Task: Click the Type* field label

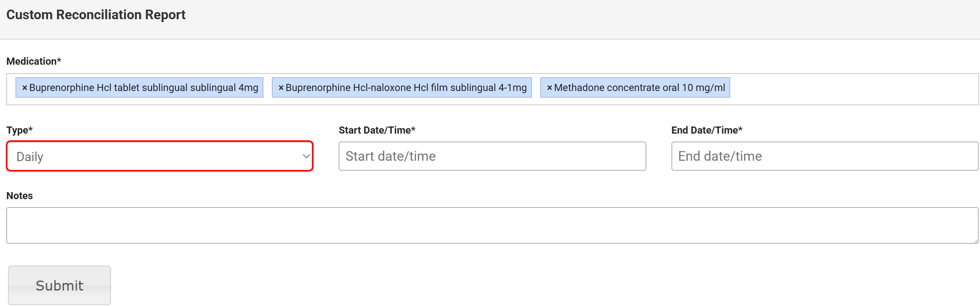Action: 20,130
